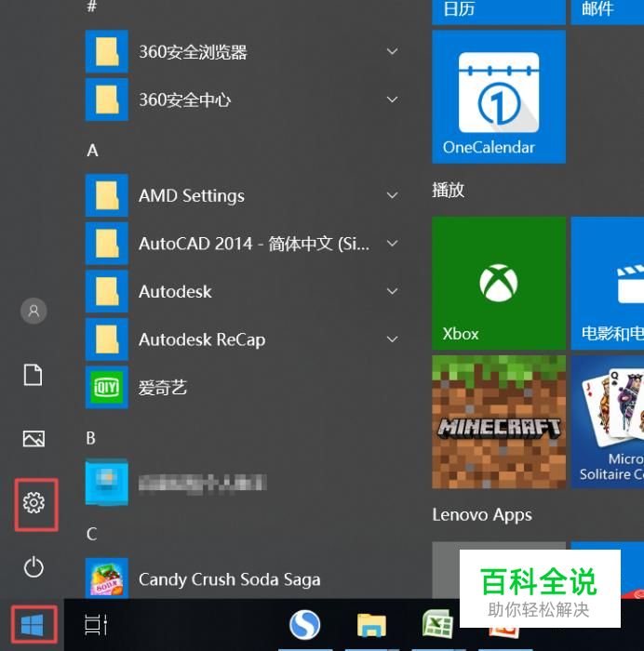Click the 爱奇艺 label text
The image size is (644, 651).
point(163,388)
